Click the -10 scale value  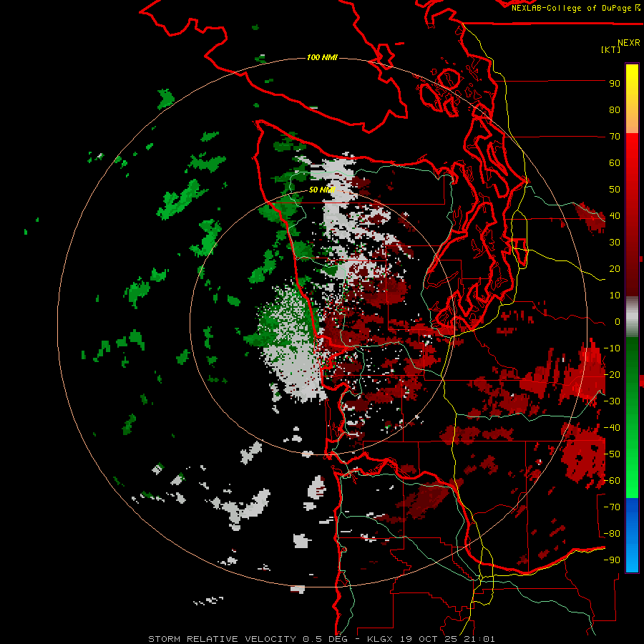612,348
